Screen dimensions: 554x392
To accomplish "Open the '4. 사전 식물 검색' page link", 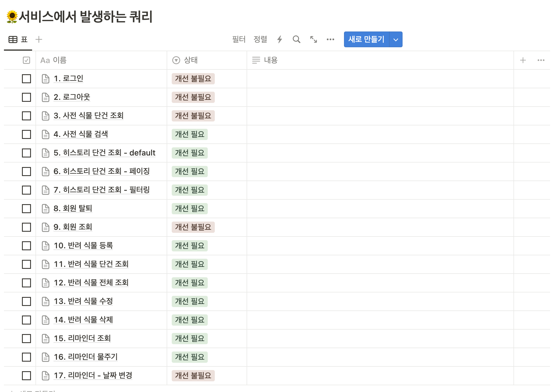I will coord(81,134).
